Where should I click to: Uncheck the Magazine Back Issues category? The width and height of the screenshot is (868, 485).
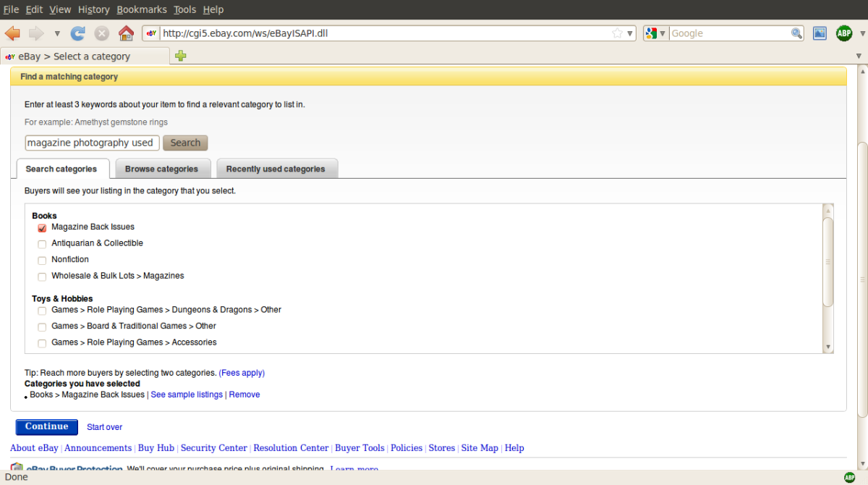[x=42, y=227]
